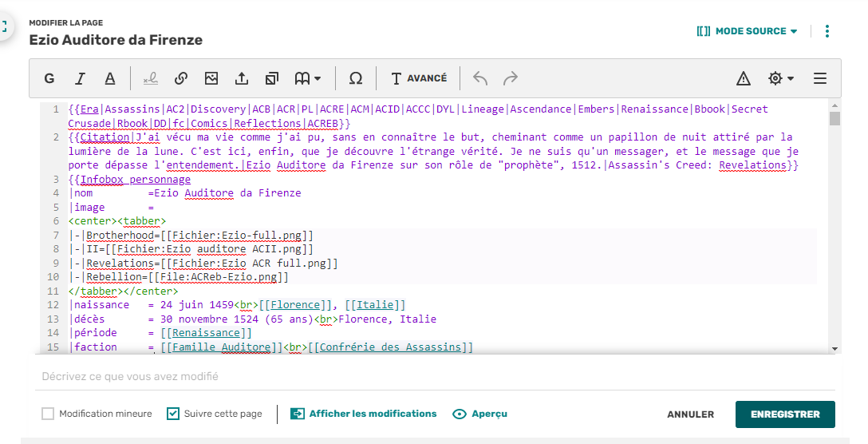
Task: Insert an image via the picture icon
Action: 211,79
